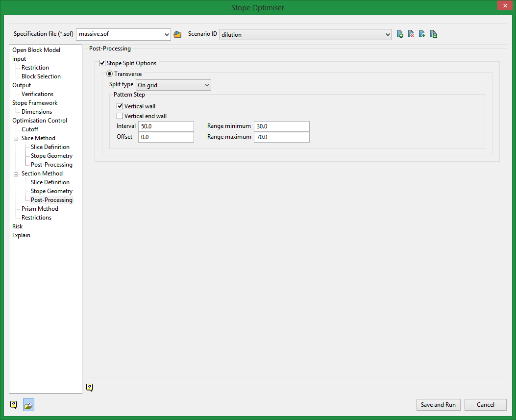Open the Stope Framework section in the tree
Image resolution: width=516 pixels, height=420 pixels.
(x=35, y=103)
